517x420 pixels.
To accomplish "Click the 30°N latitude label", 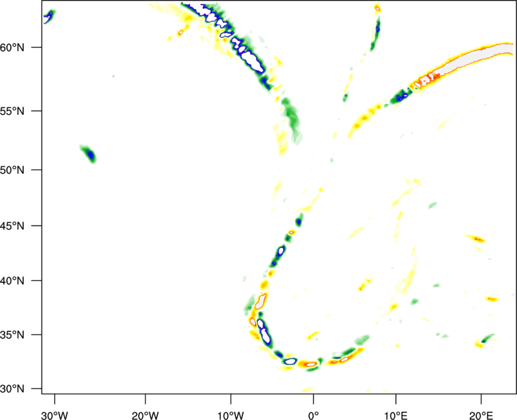I will click(12, 389).
